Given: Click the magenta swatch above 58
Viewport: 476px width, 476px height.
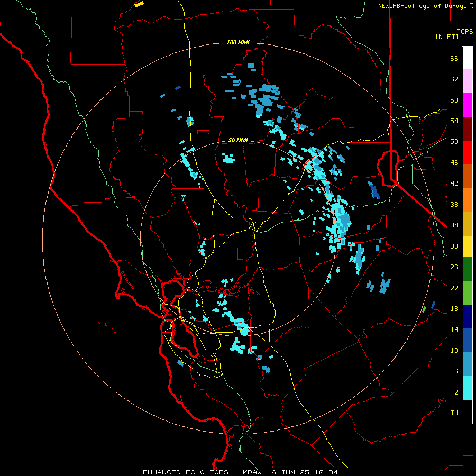Looking at the screenshot, I should coord(467,105).
